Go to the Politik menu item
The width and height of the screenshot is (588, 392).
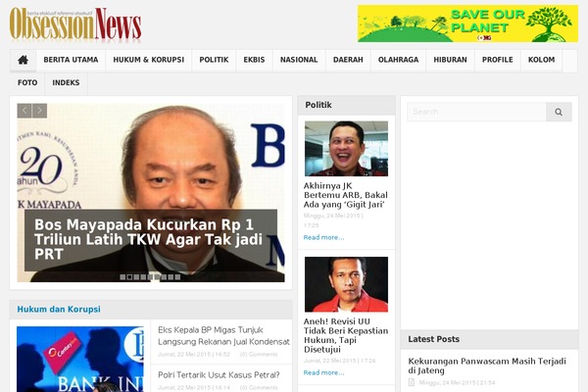pos(214,60)
